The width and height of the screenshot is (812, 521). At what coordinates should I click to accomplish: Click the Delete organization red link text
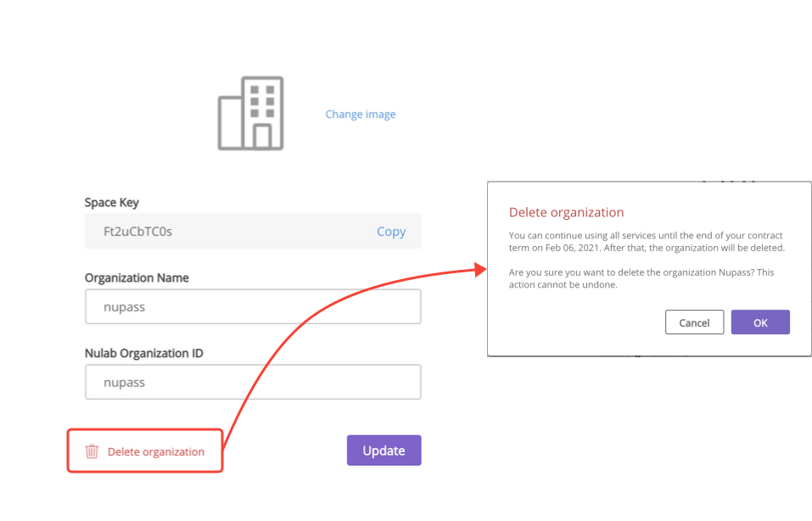coord(156,451)
